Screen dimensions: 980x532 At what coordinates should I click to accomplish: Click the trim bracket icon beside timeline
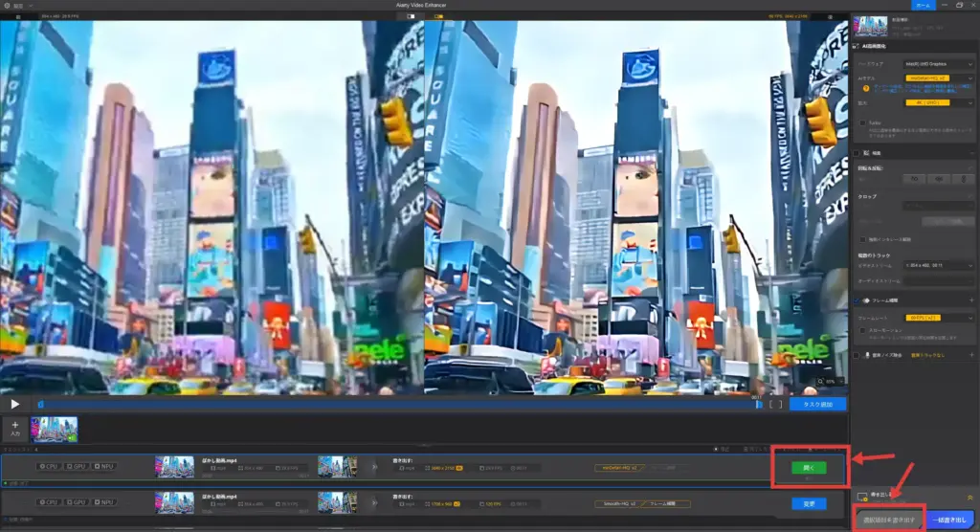coord(775,405)
